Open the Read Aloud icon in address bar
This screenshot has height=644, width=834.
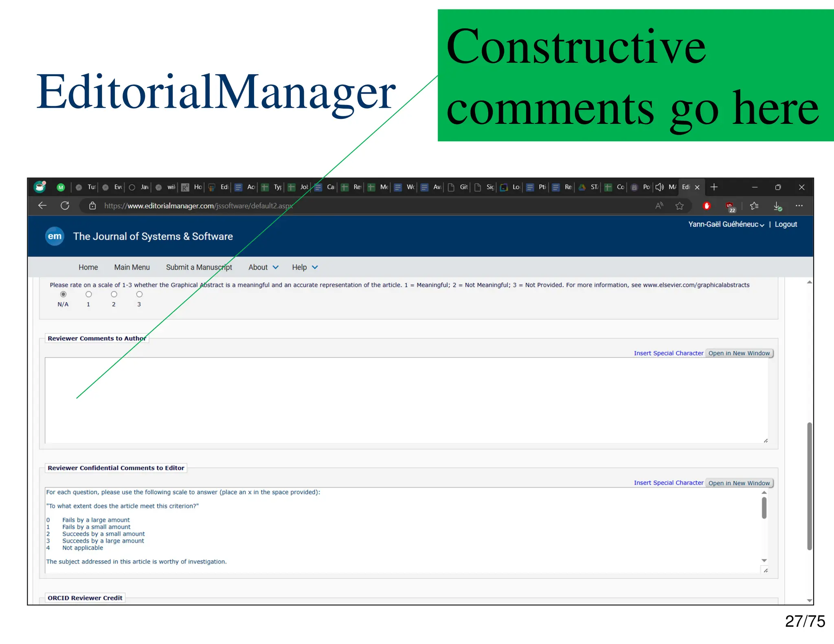pos(659,206)
